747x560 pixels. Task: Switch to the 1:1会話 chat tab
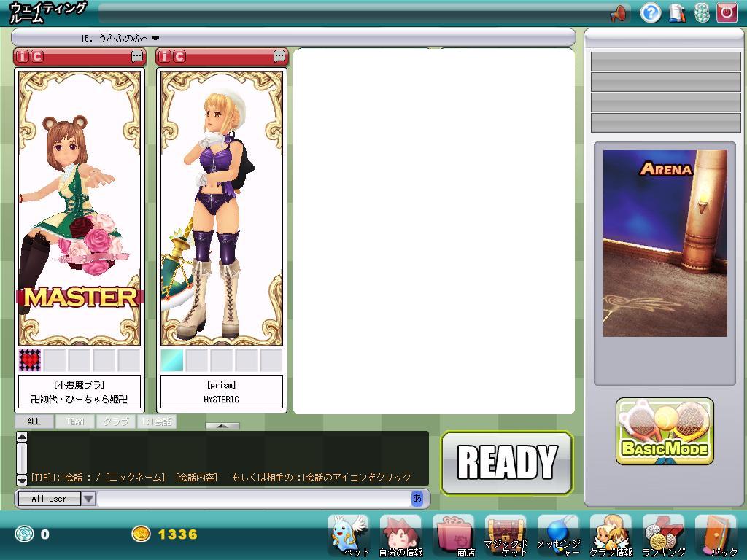157,421
